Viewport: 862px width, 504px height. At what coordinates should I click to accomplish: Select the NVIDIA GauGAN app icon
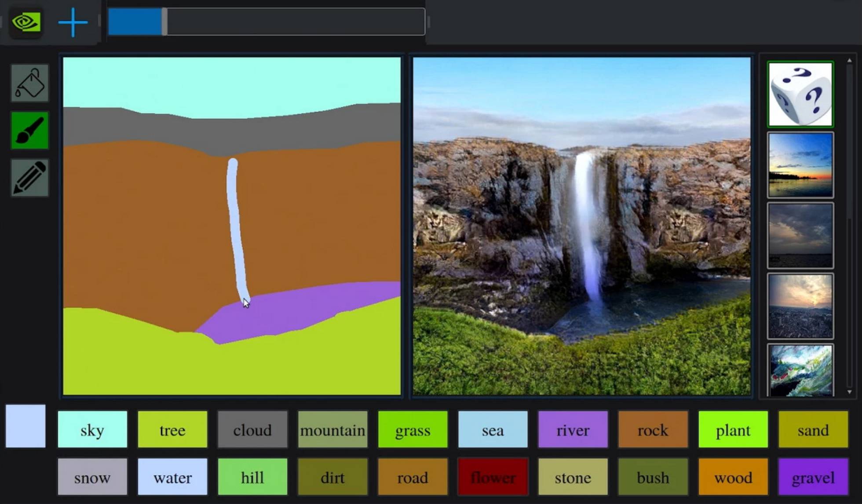pos(25,22)
